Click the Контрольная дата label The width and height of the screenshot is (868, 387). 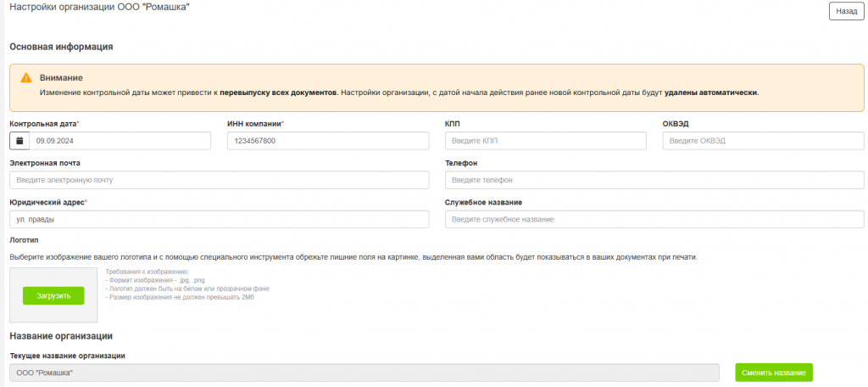click(x=44, y=124)
